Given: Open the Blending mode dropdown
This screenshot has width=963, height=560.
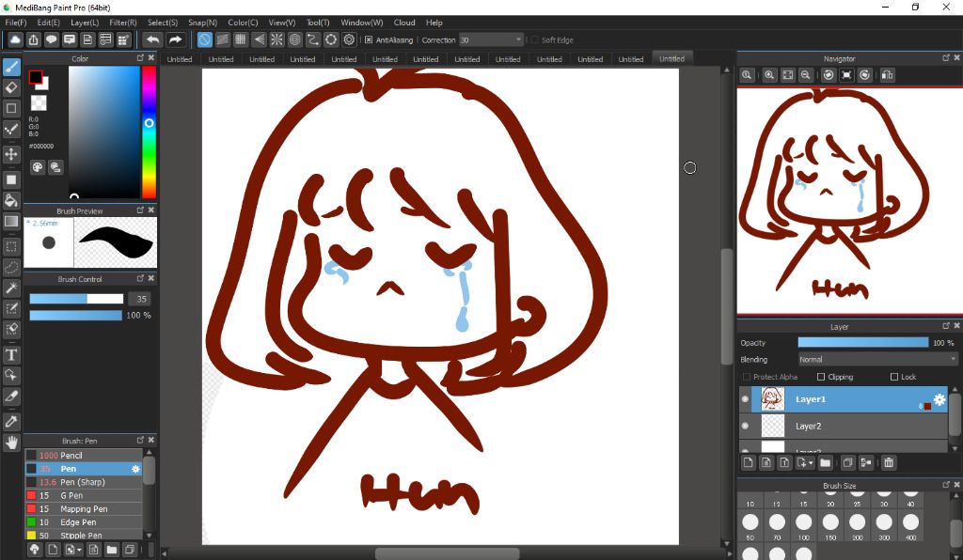Looking at the screenshot, I should [877, 360].
